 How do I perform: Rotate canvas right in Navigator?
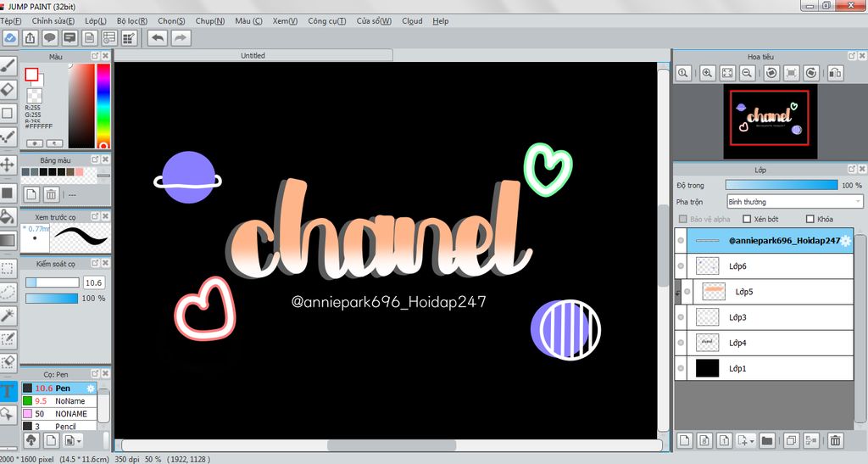(x=811, y=73)
